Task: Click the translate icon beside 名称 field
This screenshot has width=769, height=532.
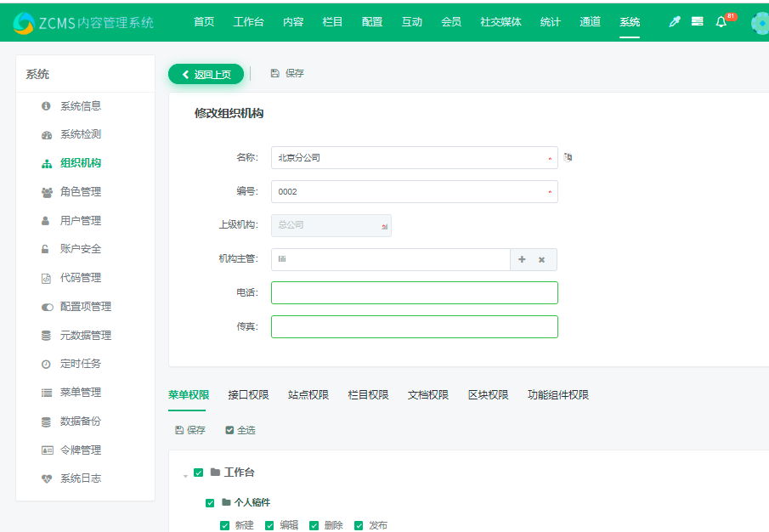Action: point(568,157)
